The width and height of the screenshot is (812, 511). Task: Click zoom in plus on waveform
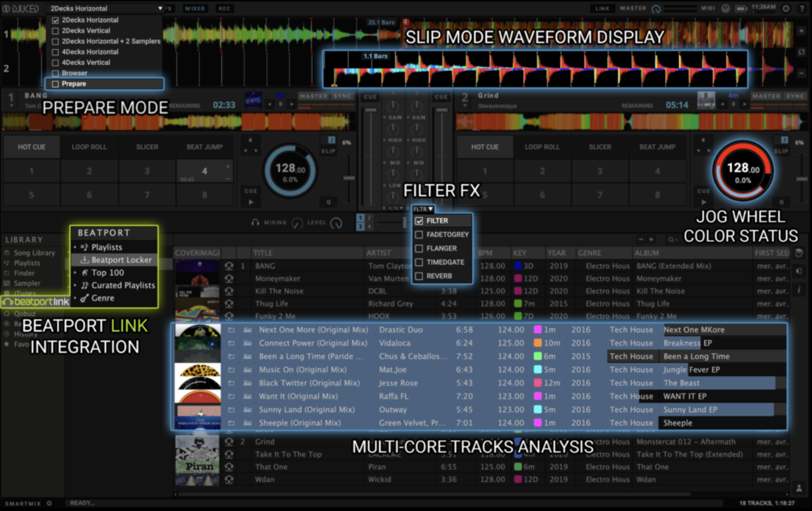(x=801, y=31)
